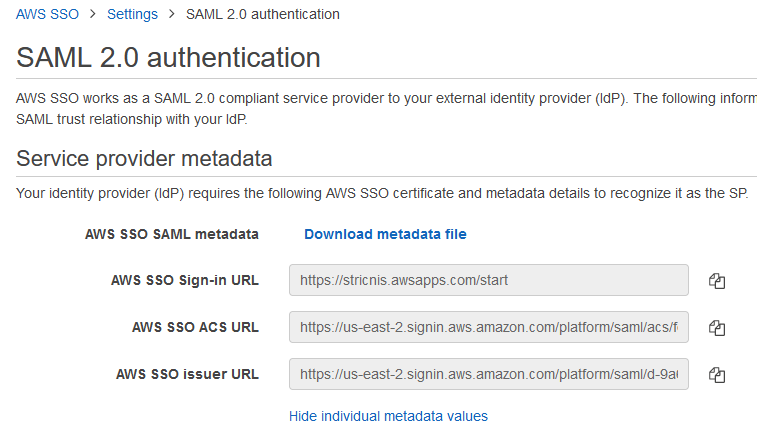Download the AWS SSO metadata file
Screen dimensions: 757x441
point(385,234)
